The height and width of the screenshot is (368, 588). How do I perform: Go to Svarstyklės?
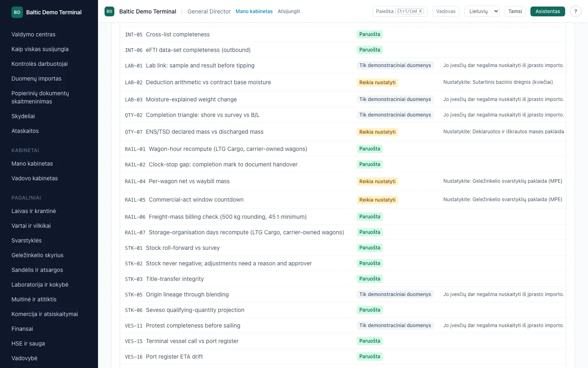[27, 240]
